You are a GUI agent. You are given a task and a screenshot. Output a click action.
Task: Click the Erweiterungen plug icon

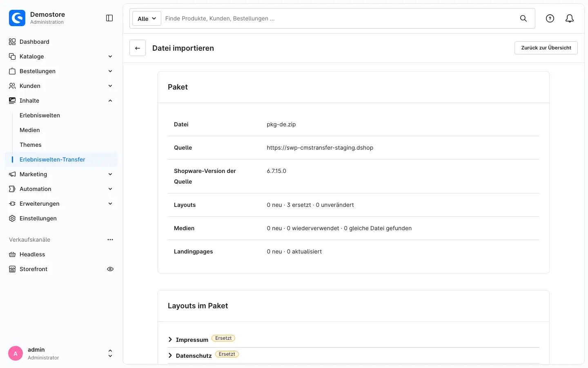coord(12,204)
